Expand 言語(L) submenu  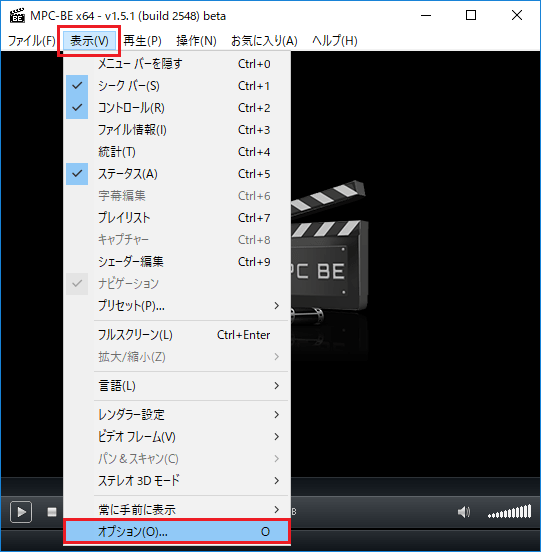pyautogui.click(x=177, y=386)
